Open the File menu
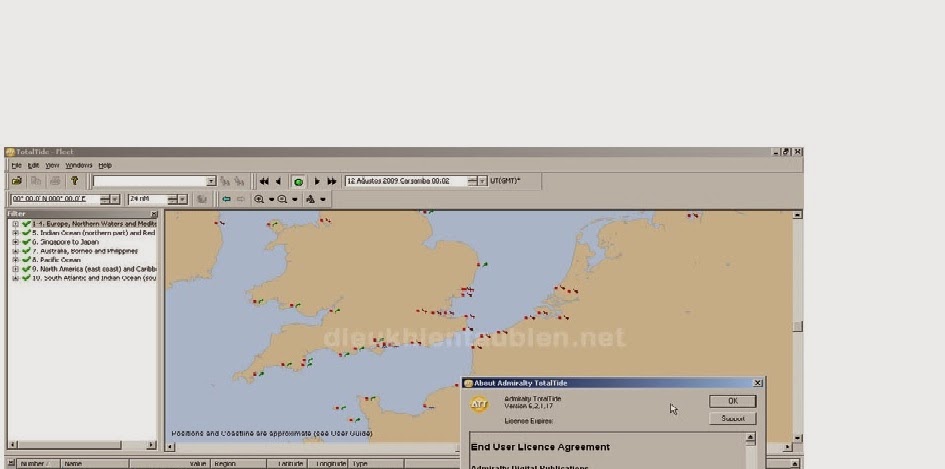Screen dimensions: 945x469 (x=16, y=165)
